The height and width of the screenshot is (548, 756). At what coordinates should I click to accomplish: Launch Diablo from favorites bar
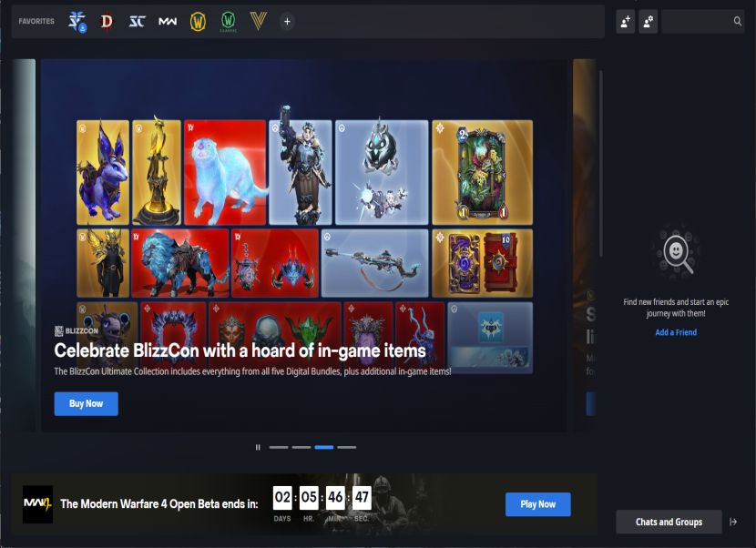pos(107,21)
